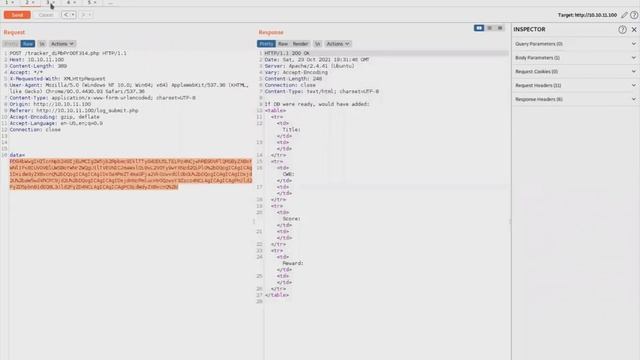Click the HTTP/1.1 200 OK status line
Viewport: 640px width, 360px height.
click(287, 53)
